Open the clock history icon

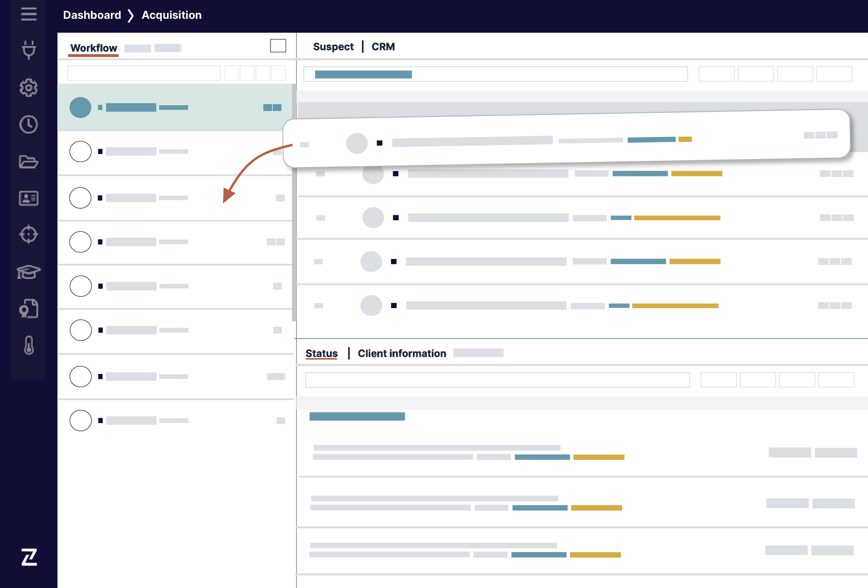point(29,124)
